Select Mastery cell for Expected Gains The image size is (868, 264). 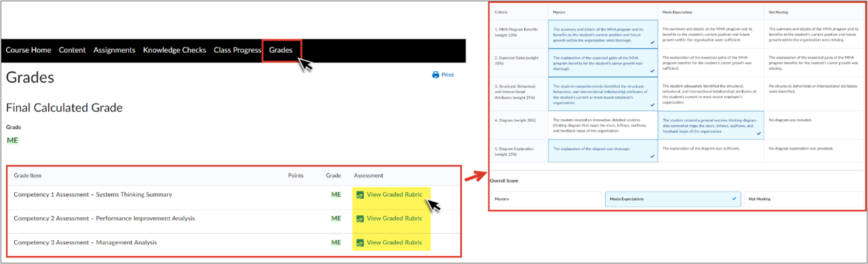pos(603,62)
